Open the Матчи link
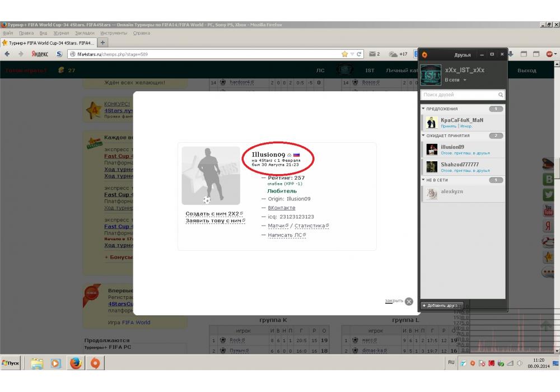The height and width of the screenshot is (392, 560). [278, 226]
